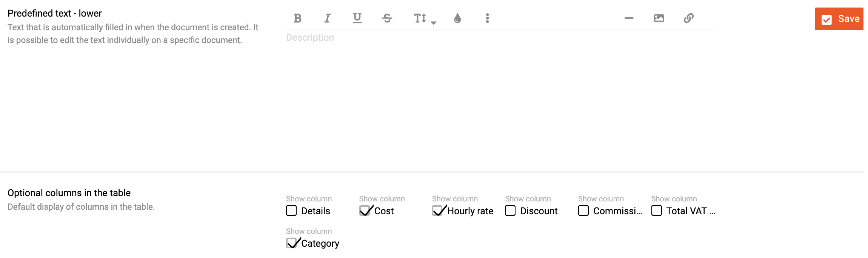The height and width of the screenshot is (258, 868).
Task: Tick the Total VAT column checkbox
Action: (x=657, y=210)
